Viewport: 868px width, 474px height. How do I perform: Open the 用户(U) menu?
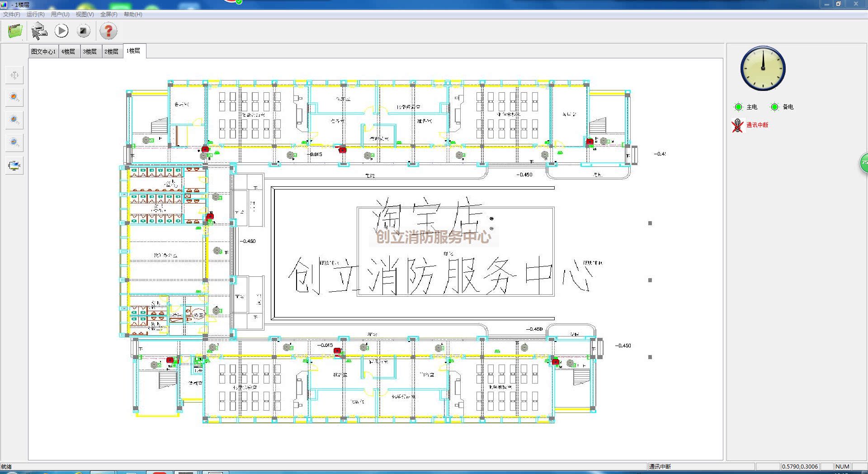[x=60, y=14]
